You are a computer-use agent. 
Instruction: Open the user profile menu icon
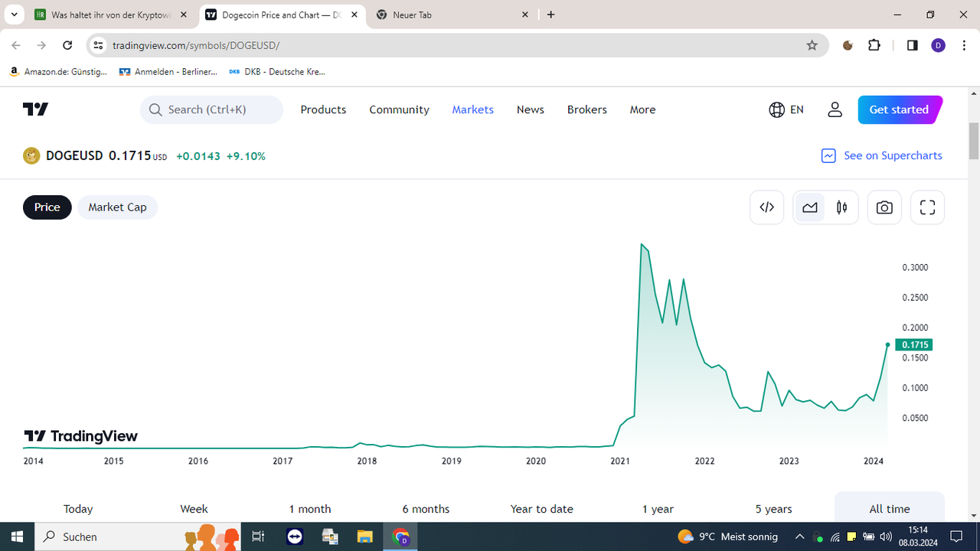pos(835,109)
